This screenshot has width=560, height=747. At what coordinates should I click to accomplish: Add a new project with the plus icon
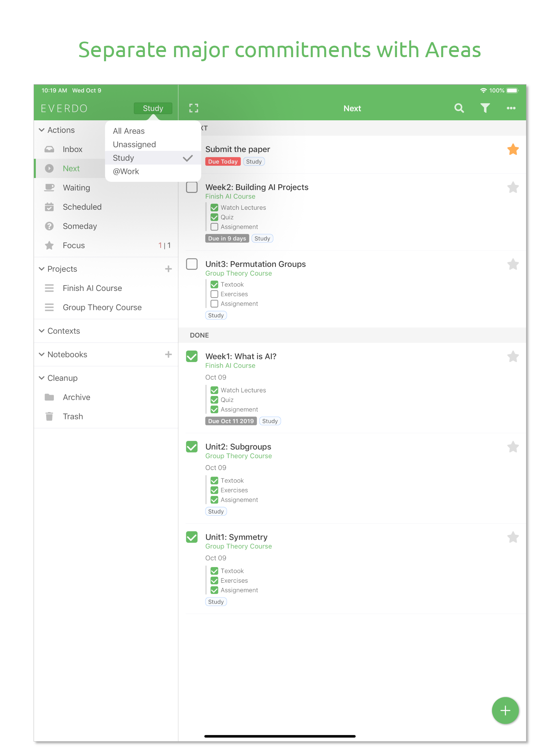click(x=168, y=269)
